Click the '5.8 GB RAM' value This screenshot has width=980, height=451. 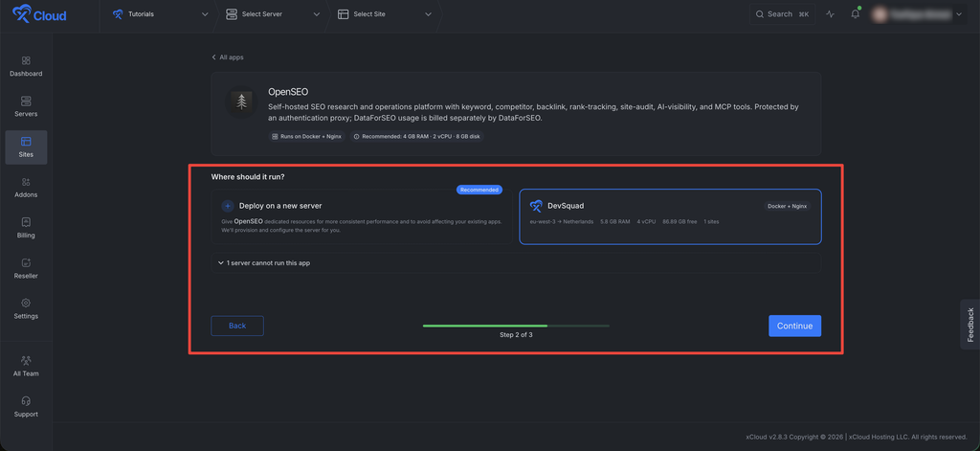click(615, 221)
